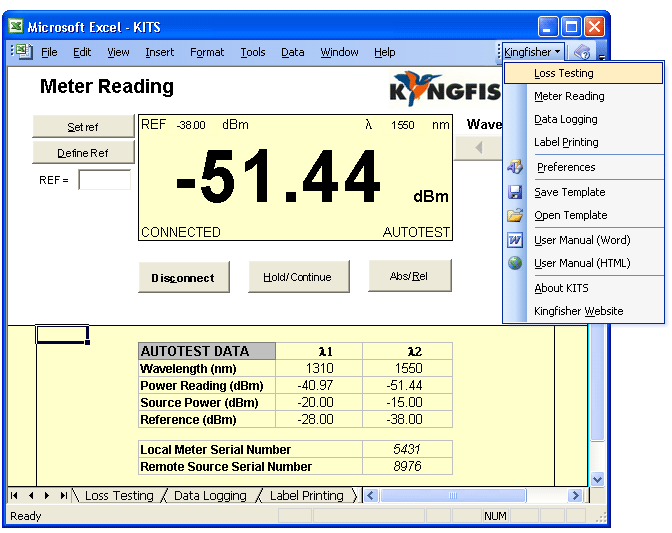Open the Window menu
The image size is (672, 533).
339,52
